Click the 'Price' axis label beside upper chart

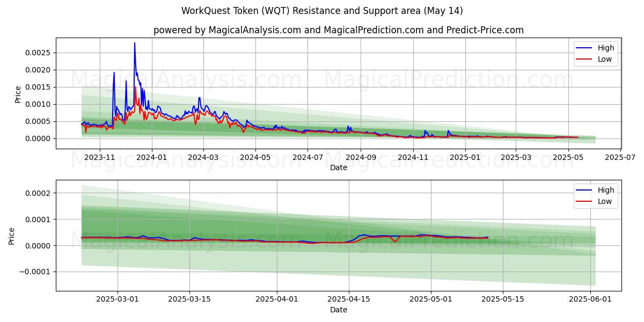click(18, 94)
